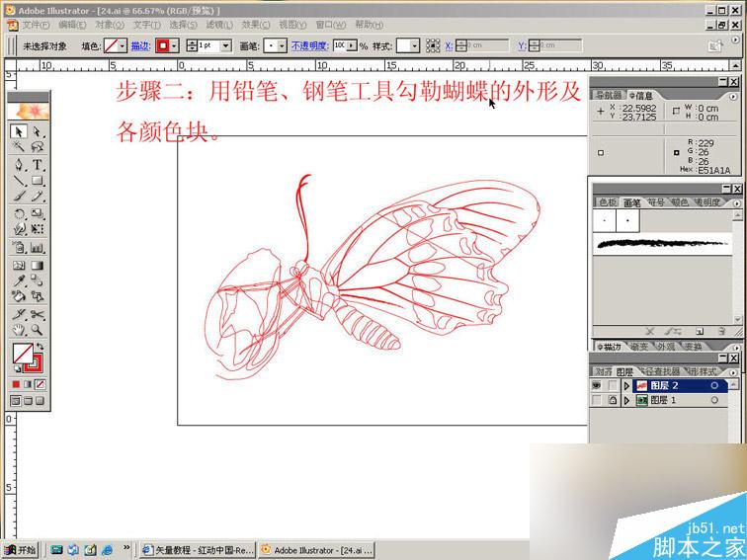The image size is (747, 560).
Task: Open opacity slider arrow next to 100
Action: pos(352,45)
